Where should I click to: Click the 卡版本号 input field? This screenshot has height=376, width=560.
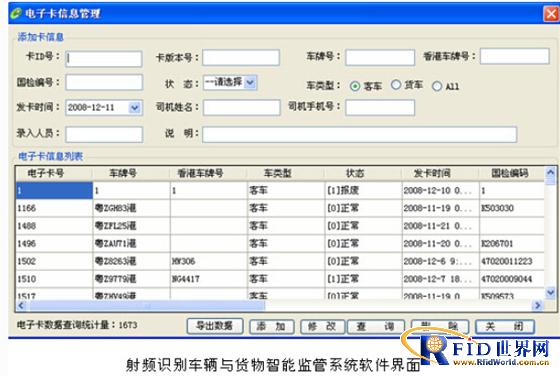tap(241, 57)
